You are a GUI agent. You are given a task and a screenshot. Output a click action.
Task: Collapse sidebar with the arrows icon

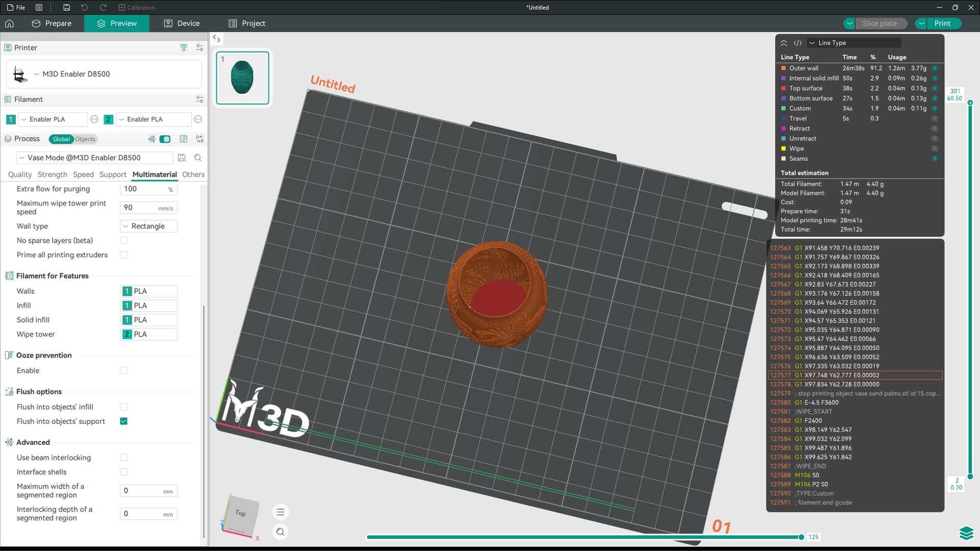[216, 39]
